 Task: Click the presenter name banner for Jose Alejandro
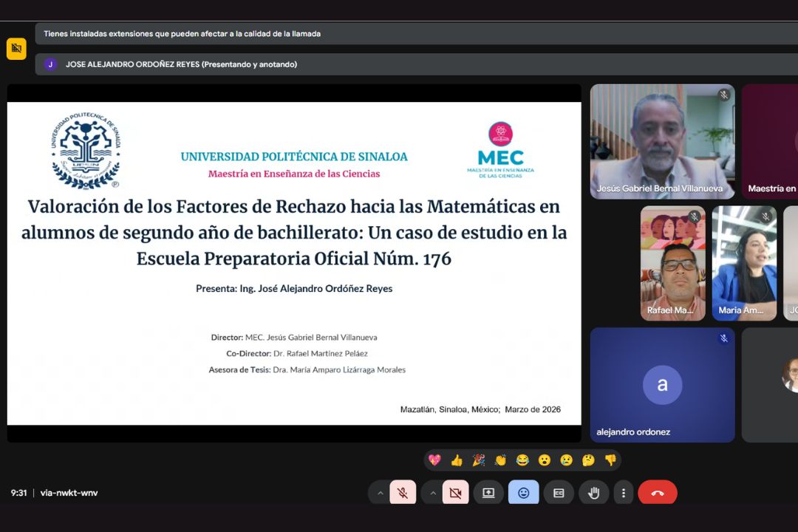(181, 64)
